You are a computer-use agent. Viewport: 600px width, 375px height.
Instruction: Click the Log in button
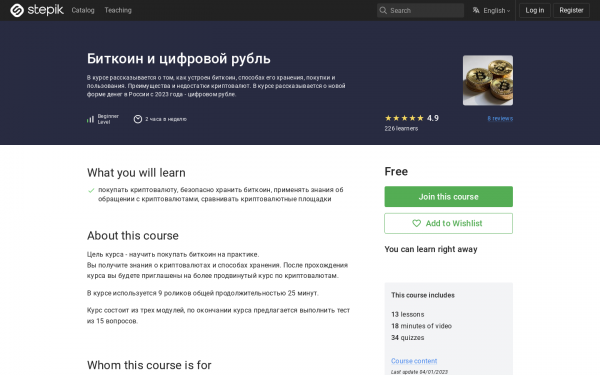535,10
